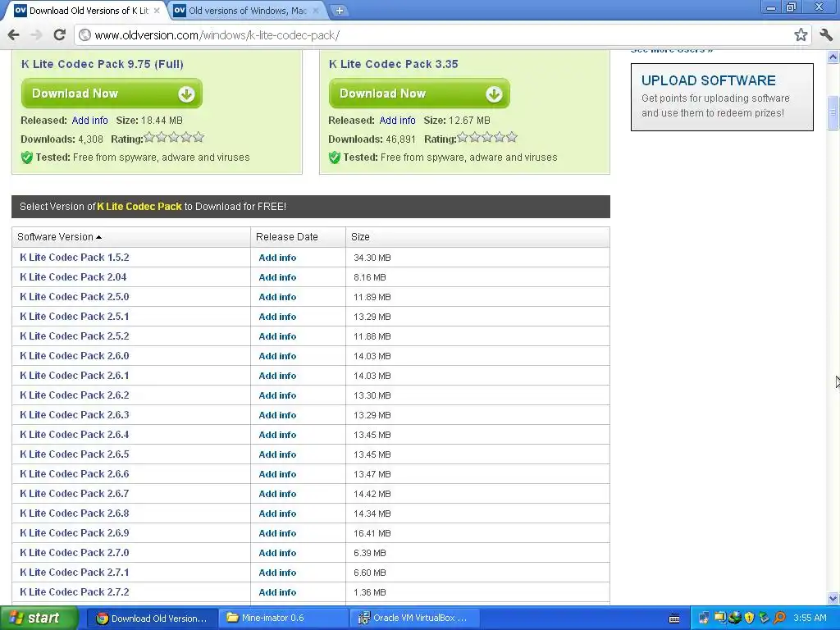This screenshot has width=840, height=630.
Task: Bookmark this page with the star icon
Action: [x=801, y=35]
